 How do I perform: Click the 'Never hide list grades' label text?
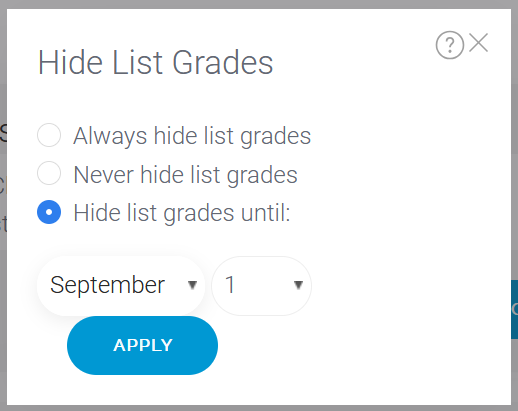(x=185, y=175)
